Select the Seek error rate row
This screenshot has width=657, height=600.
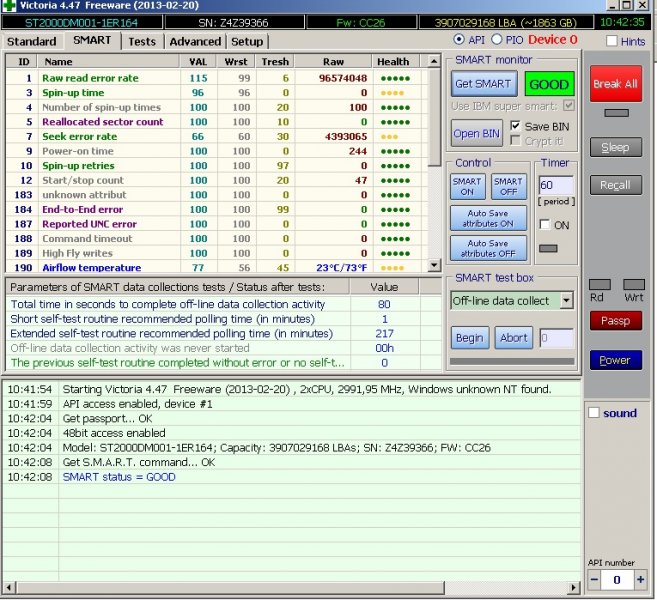(217, 137)
